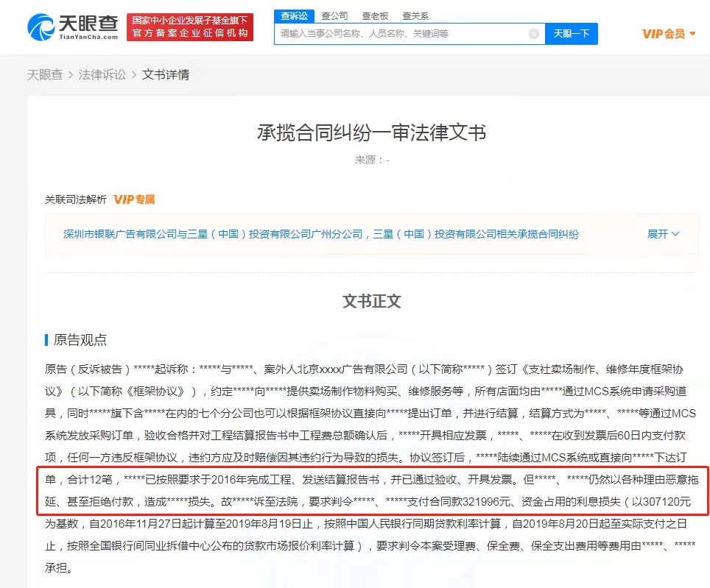Click text mentioning 合同款321996元
The width and height of the screenshot is (710, 588).
click(x=459, y=502)
